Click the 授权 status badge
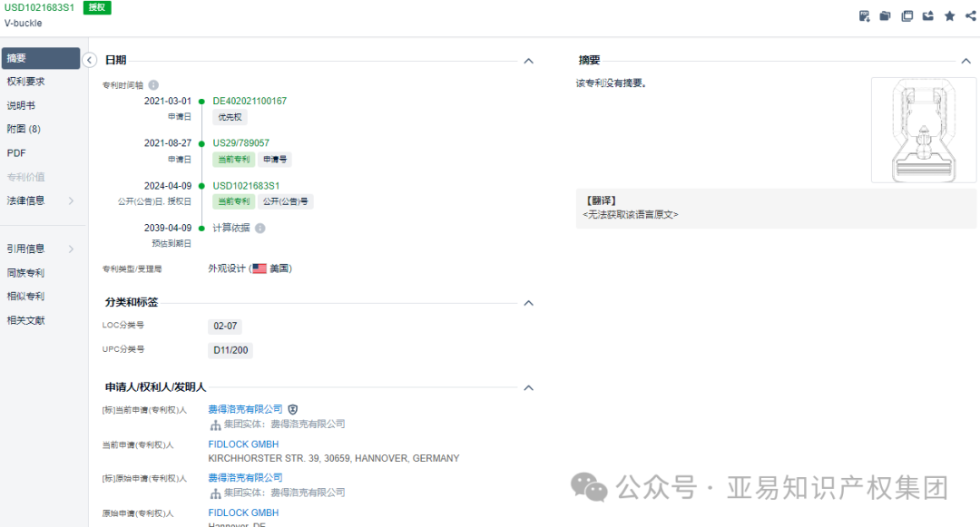Screen dimensions: 980x527 (96, 7)
